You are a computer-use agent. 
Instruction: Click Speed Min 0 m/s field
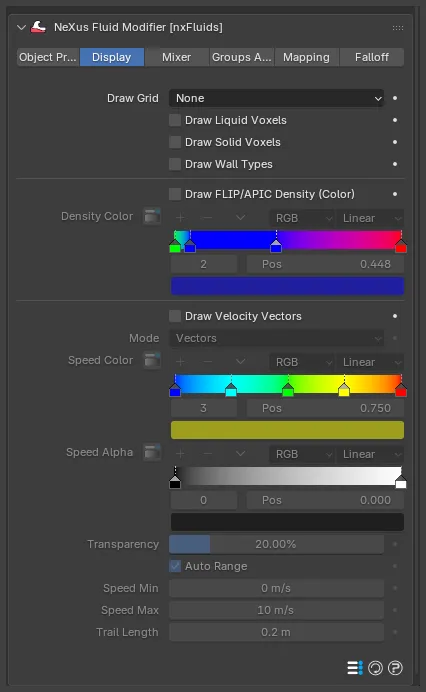(x=276, y=588)
